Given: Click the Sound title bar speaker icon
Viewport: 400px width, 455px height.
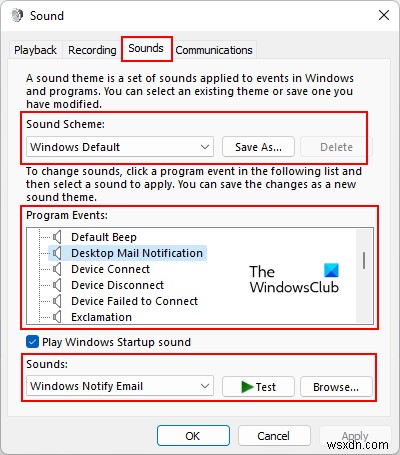Looking at the screenshot, I should coord(17,15).
